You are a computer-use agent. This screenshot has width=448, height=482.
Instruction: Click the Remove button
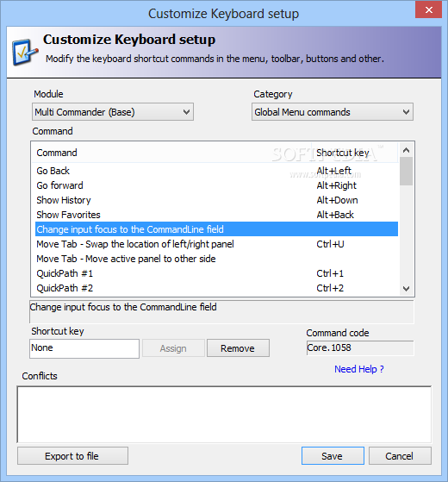coord(238,348)
